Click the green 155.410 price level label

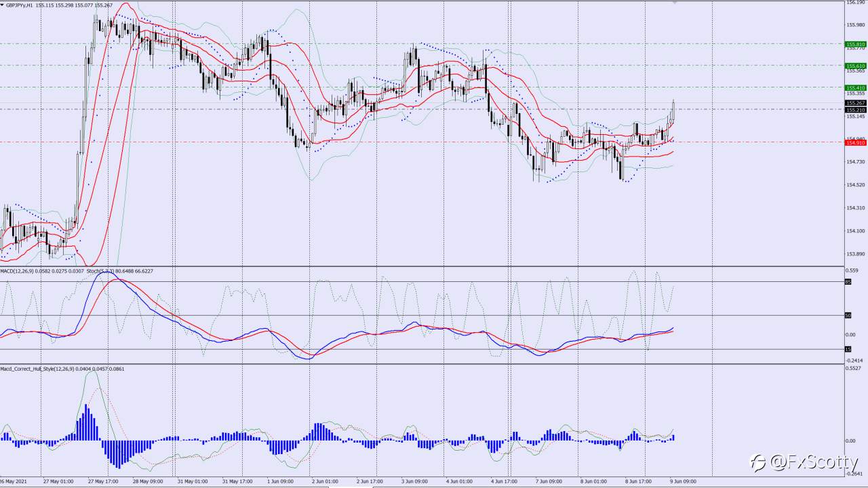click(x=856, y=88)
